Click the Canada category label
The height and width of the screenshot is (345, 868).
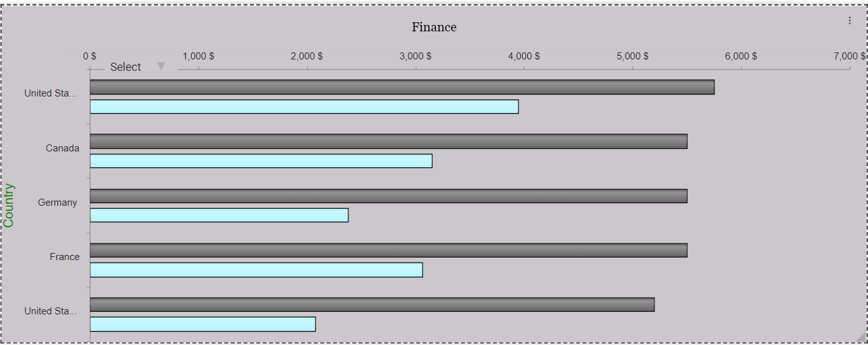pos(63,148)
